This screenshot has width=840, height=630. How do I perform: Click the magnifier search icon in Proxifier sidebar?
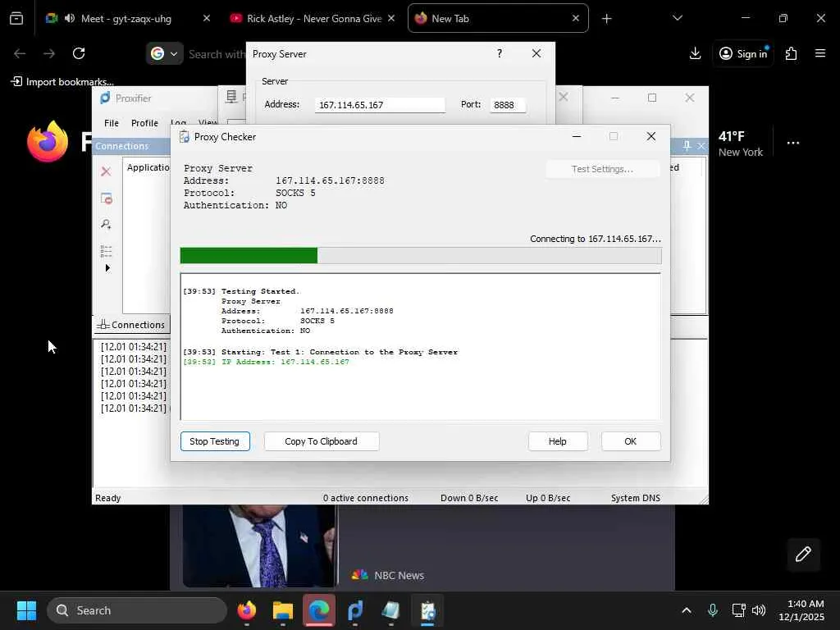(x=106, y=224)
